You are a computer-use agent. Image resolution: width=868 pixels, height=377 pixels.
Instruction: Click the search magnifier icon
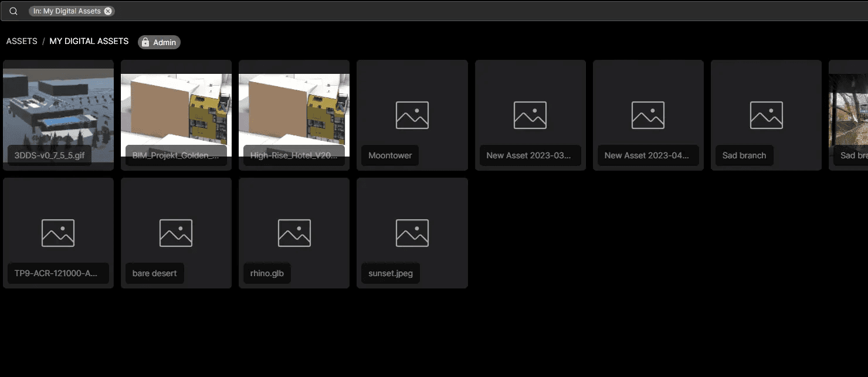point(13,11)
